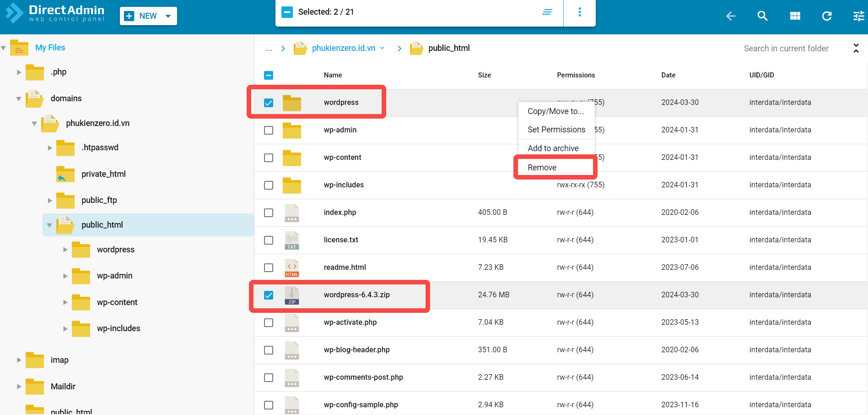Open My Files root folder
Viewport: 868px width, 415px height.
click(50, 48)
